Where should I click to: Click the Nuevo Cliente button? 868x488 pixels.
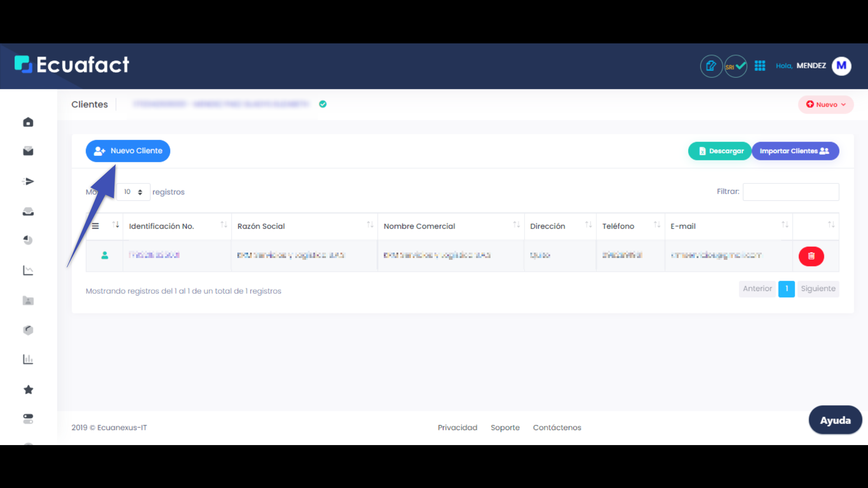pyautogui.click(x=128, y=151)
